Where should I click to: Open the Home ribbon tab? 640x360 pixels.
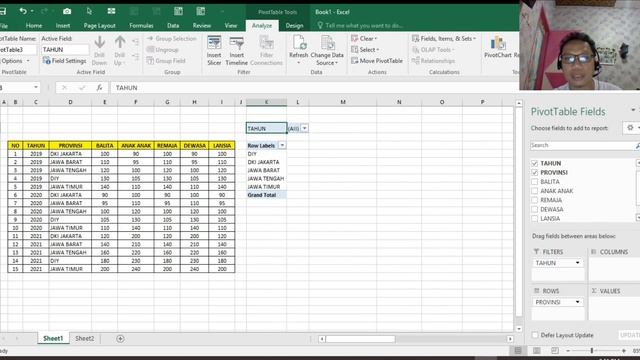[34, 25]
